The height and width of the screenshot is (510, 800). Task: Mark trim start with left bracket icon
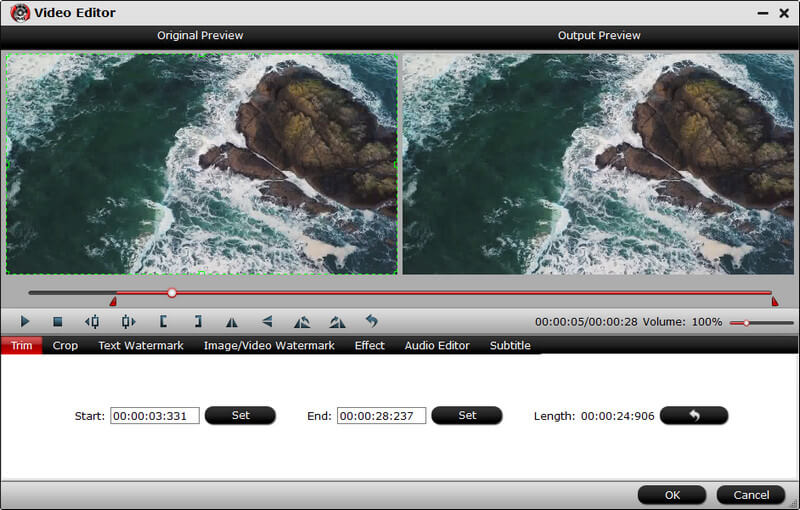pos(163,322)
